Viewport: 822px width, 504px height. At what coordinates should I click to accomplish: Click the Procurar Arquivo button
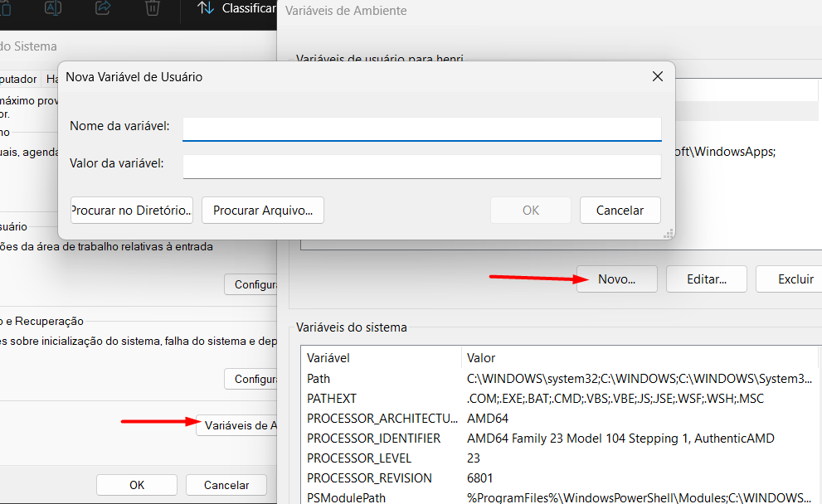(263, 210)
